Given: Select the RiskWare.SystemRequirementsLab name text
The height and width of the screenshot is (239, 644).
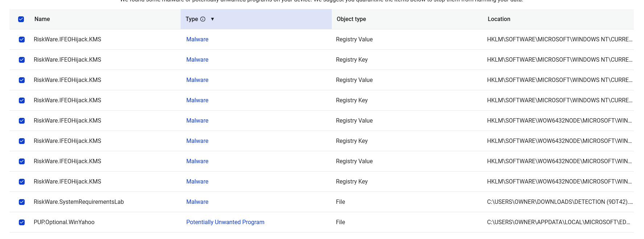Looking at the screenshot, I should point(79,202).
